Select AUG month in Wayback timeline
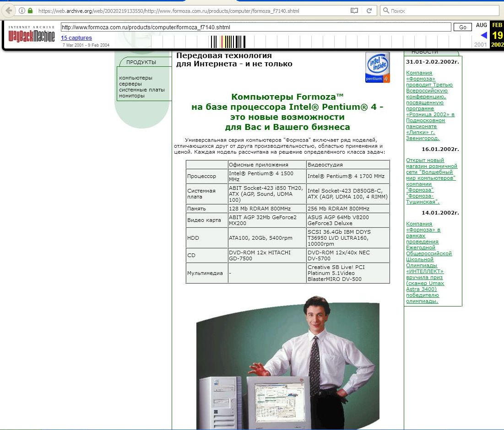The height and width of the screenshot is (430, 504). (481, 25)
